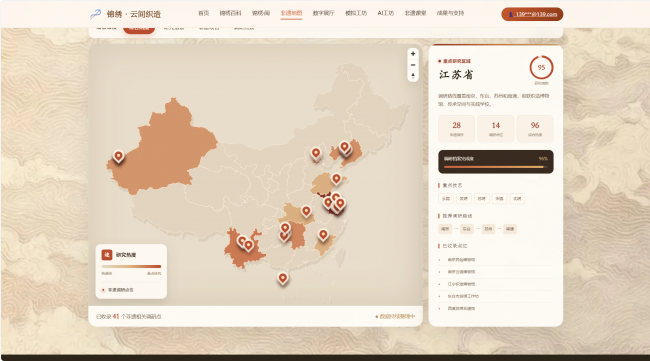The image size is (650, 361).
Task: Click the pin in Fujian province
Action: tap(323, 235)
